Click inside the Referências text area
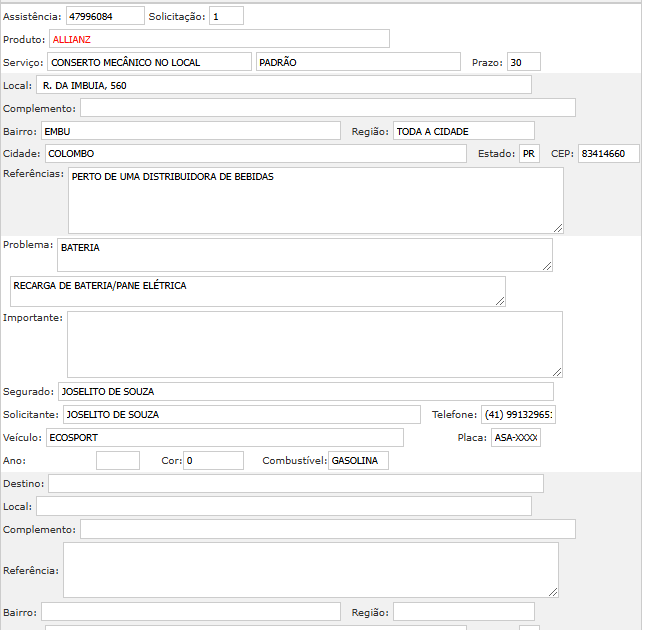The width and height of the screenshot is (645, 630). (315, 200)
